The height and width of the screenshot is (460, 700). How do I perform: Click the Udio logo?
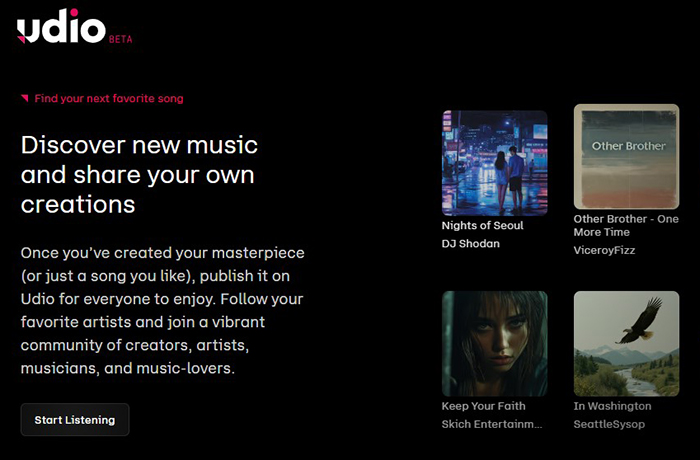point(61,26)
